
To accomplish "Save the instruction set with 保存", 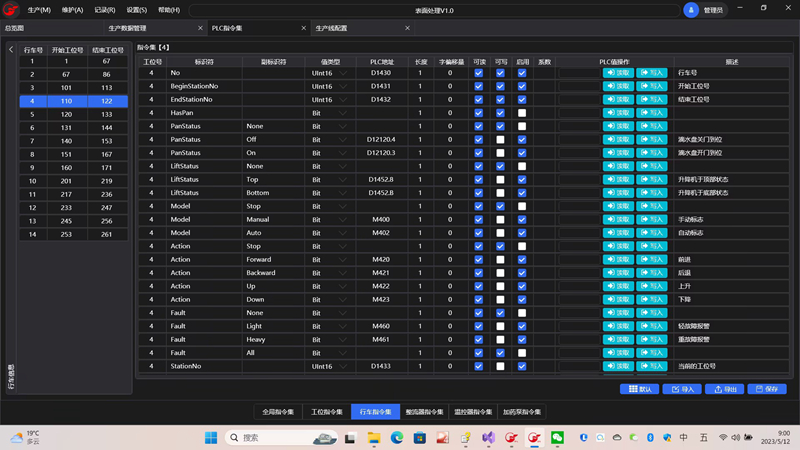I will click(767, 389).
